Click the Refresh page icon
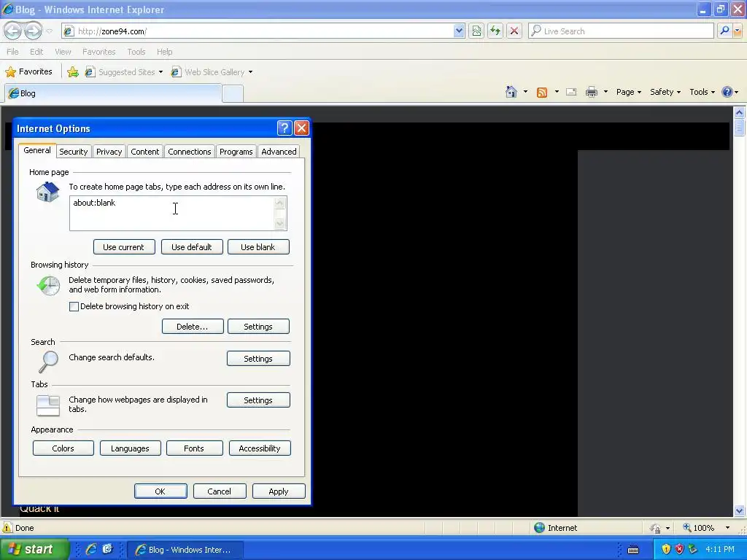The width and height of the screenshot is (747, 560). [x=495, y=31]
